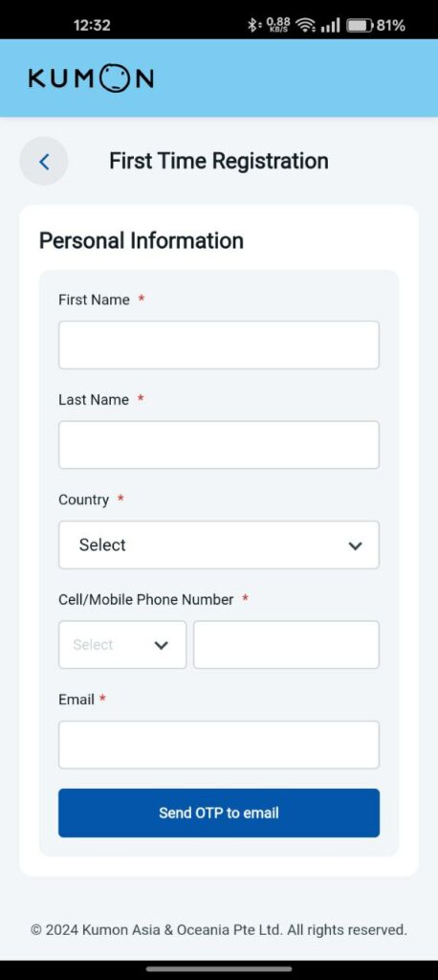Focus the Email input field
Image resolution: width=438 pixels, height=980 pixels.
[219, 745]
